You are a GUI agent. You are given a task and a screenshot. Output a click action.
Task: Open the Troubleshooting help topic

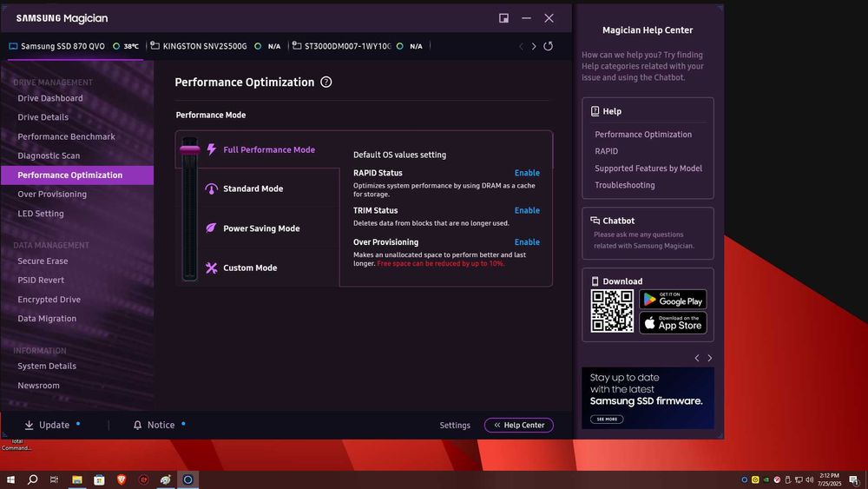pyautogui.click(x=625, y=185)
